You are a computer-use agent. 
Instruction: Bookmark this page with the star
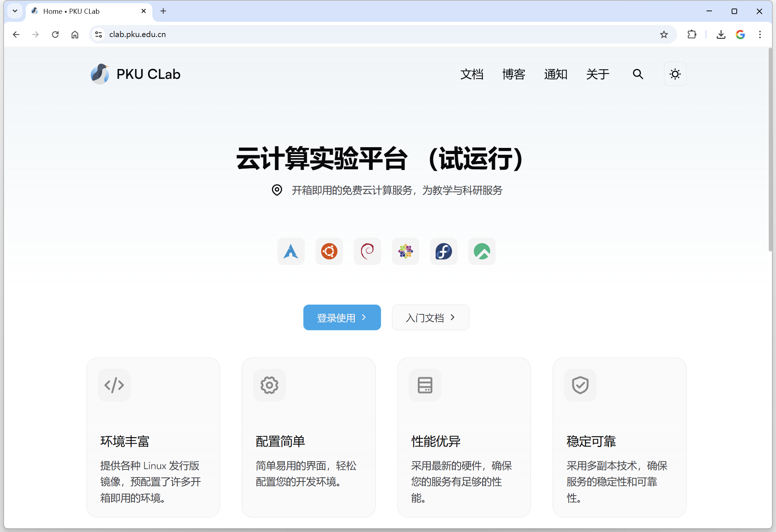tap(664, 35)
